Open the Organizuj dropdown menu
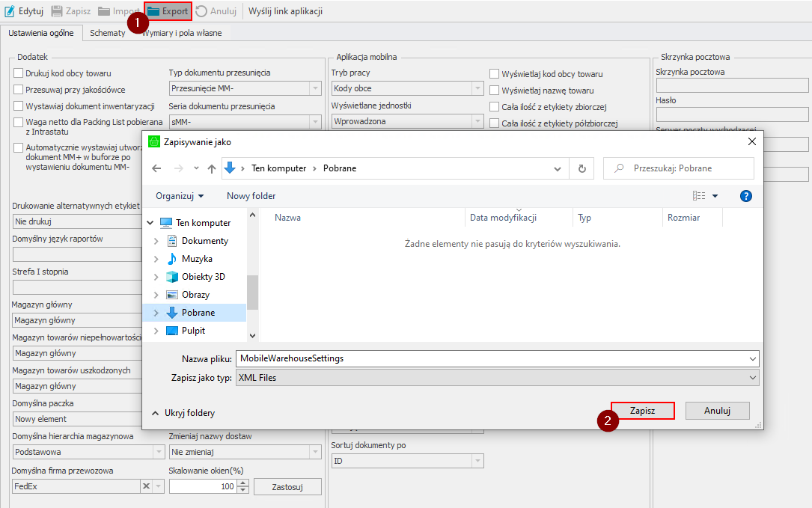 pos(180,196)
